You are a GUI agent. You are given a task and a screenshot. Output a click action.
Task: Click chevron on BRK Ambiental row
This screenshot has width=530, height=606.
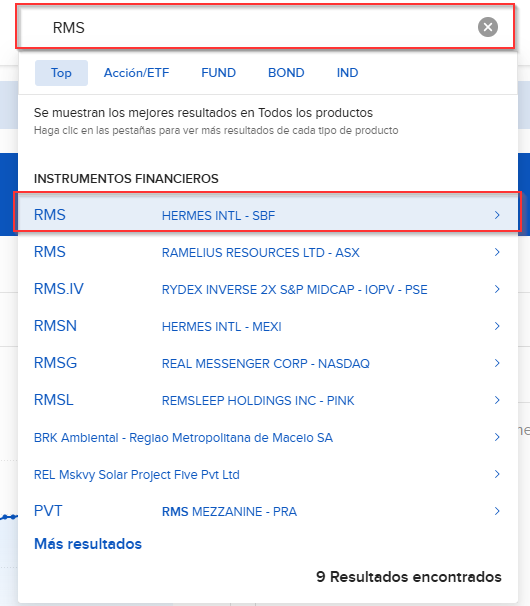pyautogui.click(x=497, y=437)
